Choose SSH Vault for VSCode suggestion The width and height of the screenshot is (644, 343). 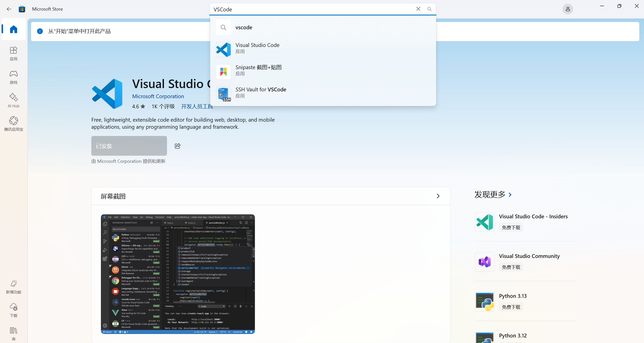tap(261, 92)
